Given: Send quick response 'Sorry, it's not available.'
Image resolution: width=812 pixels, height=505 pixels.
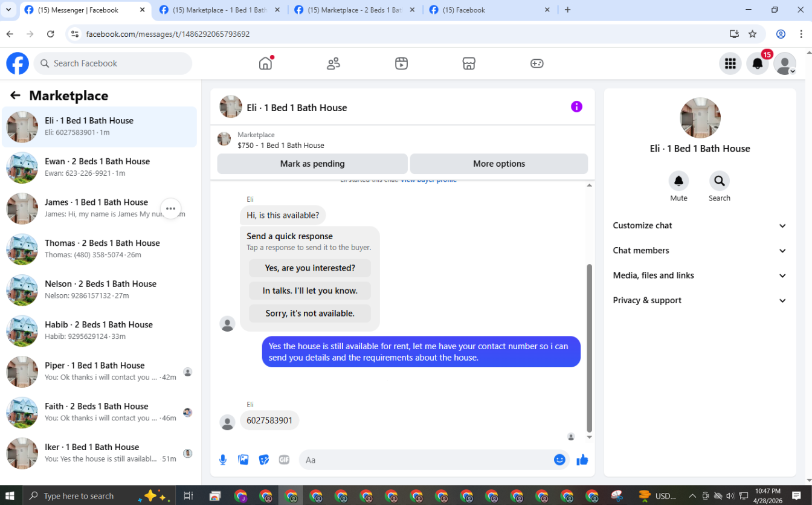Looking at the screenshot, I should coord(310,314).
